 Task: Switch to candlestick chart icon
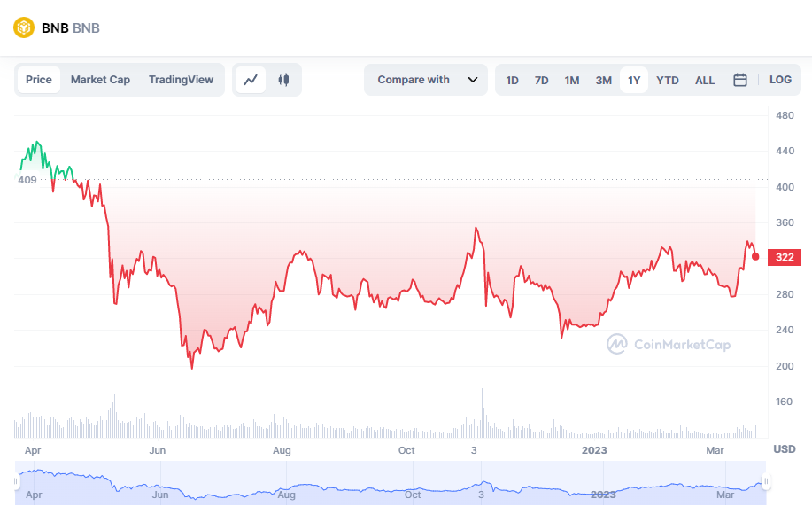(x=283, y=80)
